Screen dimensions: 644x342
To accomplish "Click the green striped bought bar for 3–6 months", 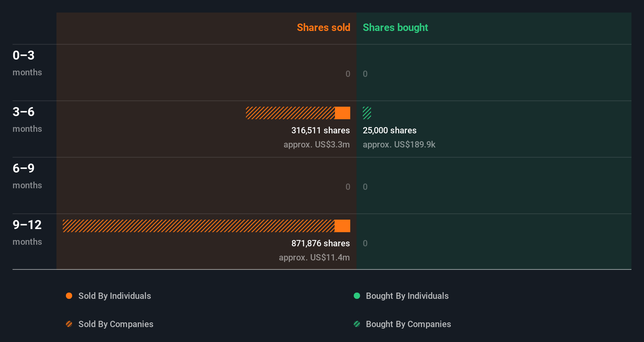I will [x=367, y=113].
